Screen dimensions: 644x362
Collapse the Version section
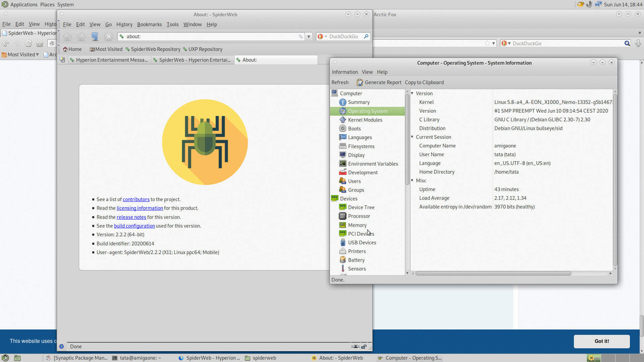point(412,94)
